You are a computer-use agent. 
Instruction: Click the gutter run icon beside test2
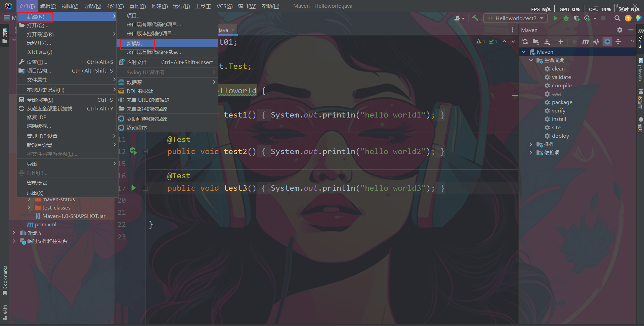click(133, 151)
